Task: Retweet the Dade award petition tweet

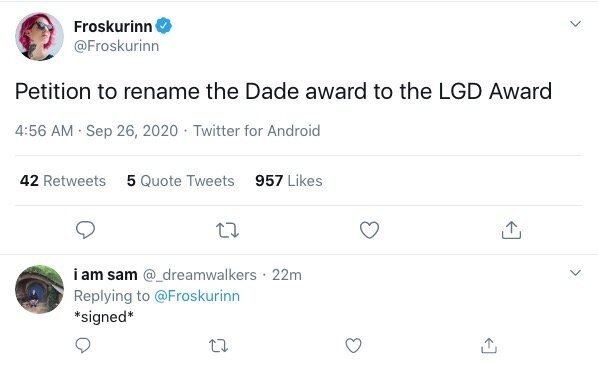Action: (227, 230)
